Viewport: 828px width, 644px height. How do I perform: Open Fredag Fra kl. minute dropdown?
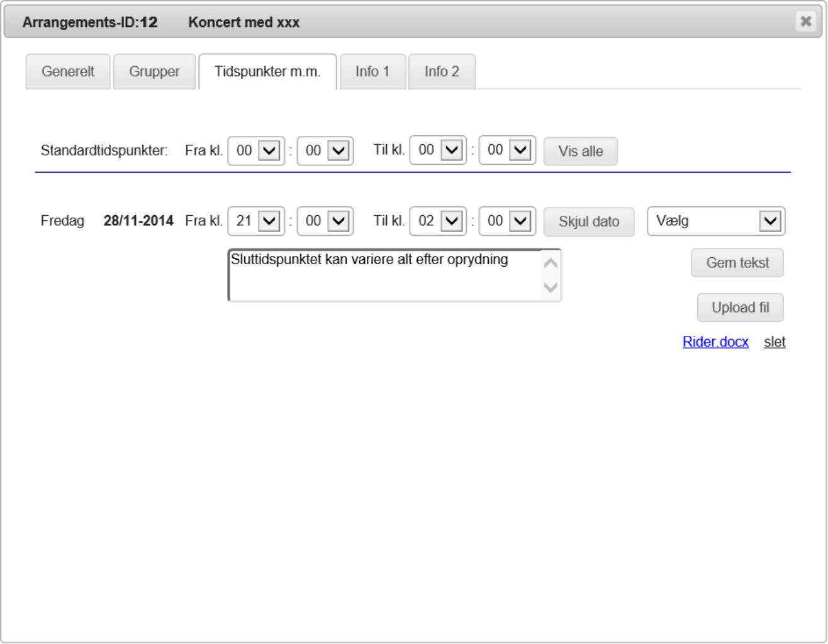coord(325,221)
